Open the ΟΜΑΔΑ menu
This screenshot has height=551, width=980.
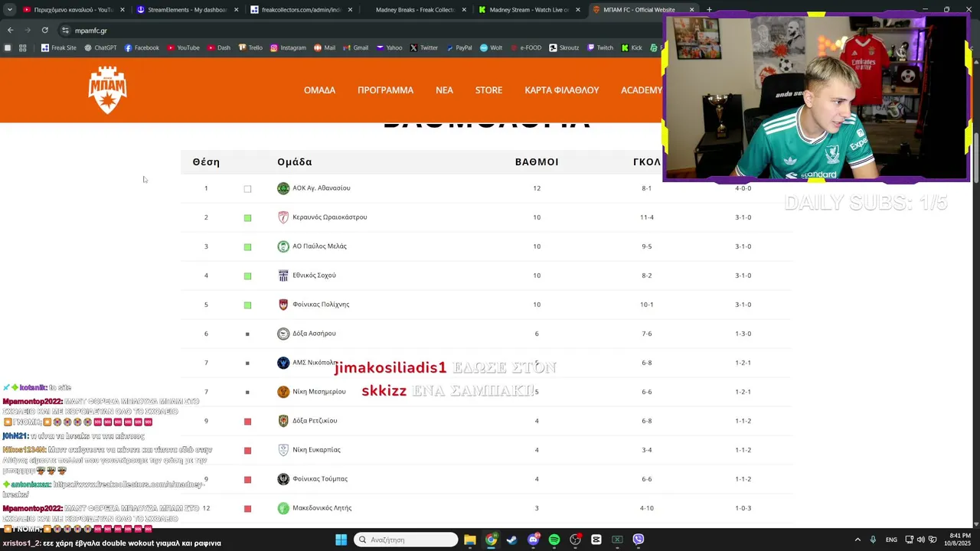pos(319,90)
